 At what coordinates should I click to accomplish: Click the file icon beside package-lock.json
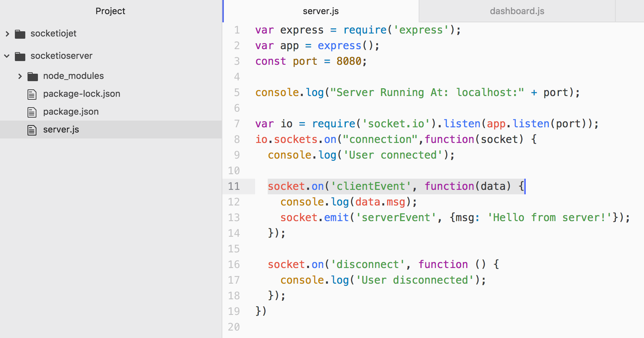tap(32, 93)
